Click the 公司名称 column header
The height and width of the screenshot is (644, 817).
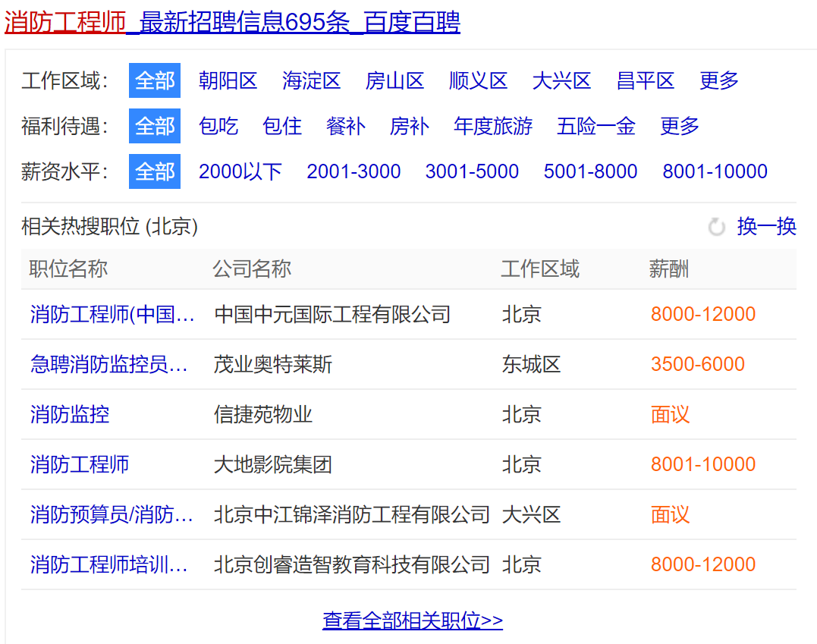coord(252,269)
